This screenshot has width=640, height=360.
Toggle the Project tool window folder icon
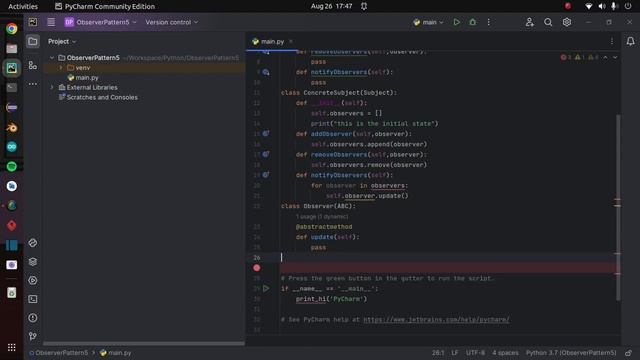pyautogui.click(x=33, y=41)
